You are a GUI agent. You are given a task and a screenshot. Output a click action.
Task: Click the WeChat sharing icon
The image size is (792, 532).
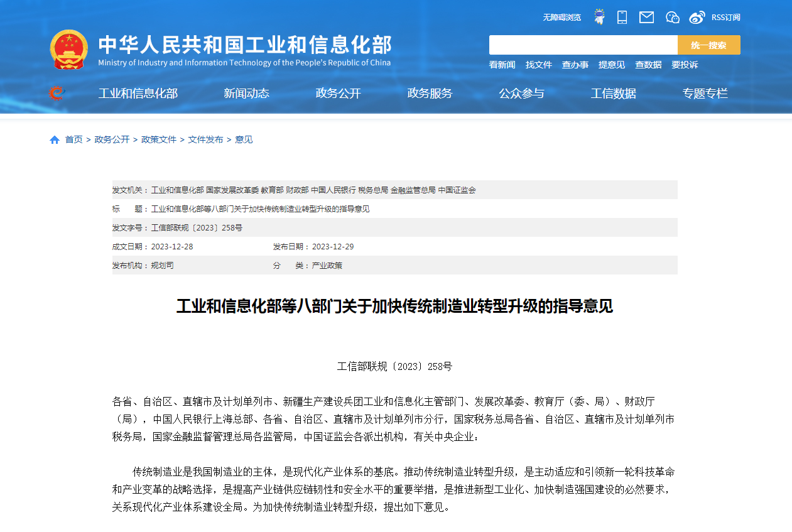pyautogui.click(x=672, y=17)
